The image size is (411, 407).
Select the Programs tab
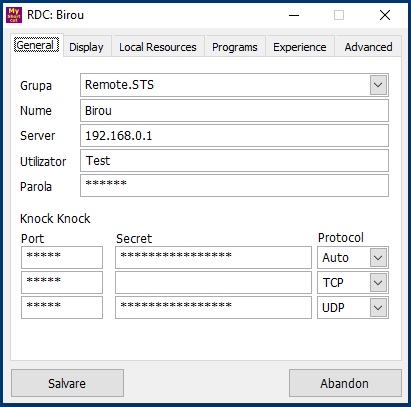[235, 47]
